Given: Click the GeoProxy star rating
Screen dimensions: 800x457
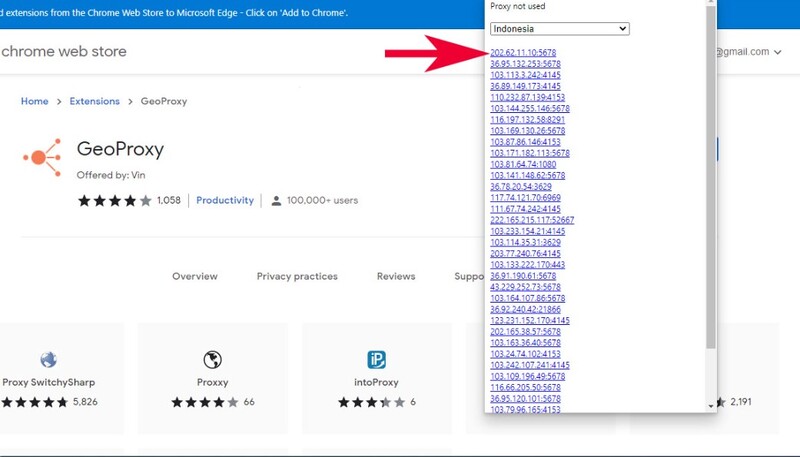Looking at the screenshot, I should coord(115,200).
